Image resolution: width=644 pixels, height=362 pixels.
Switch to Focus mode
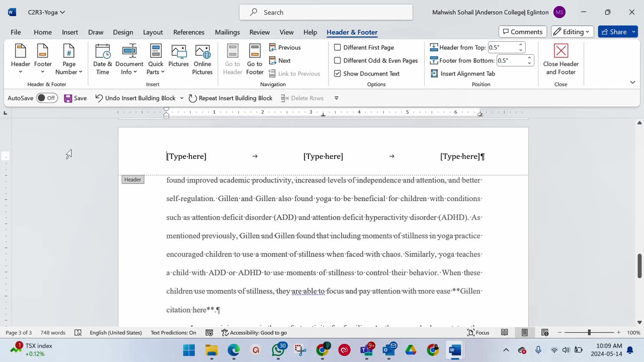click(x=478, y=332)
